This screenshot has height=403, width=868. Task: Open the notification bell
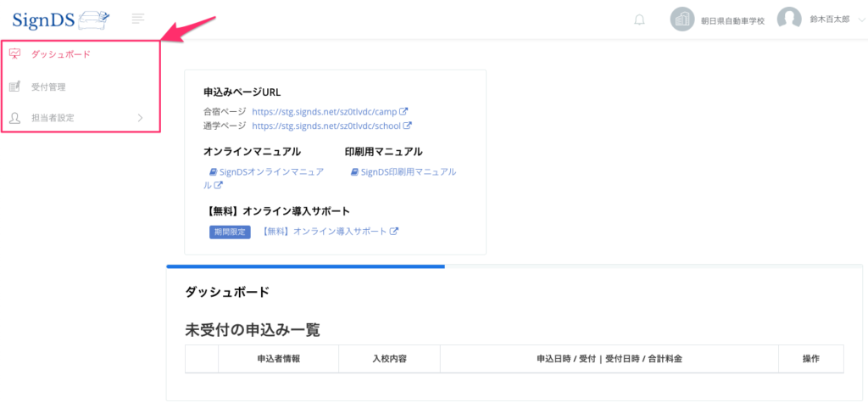[x=639, y=20]
